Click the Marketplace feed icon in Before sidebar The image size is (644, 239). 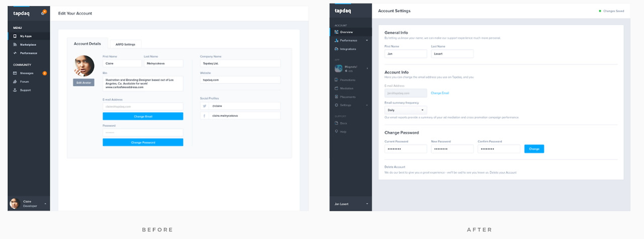15,45
